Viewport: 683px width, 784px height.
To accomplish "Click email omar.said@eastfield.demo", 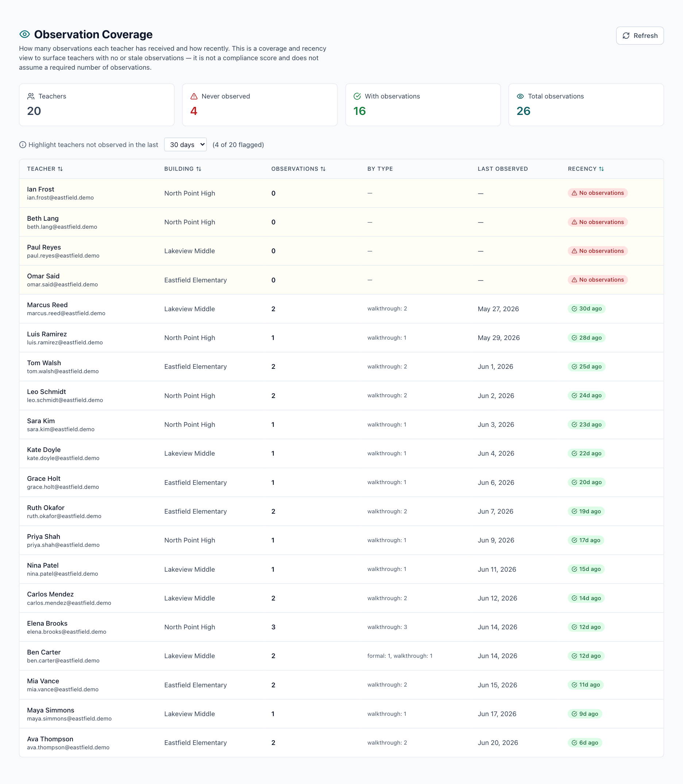I will click(x=62, y=284).
